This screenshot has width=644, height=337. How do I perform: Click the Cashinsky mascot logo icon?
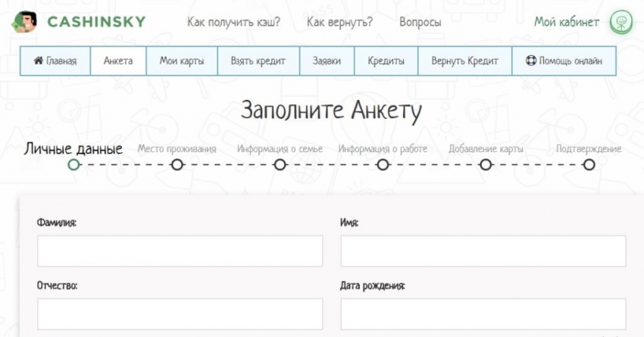(x=23, y=22)
